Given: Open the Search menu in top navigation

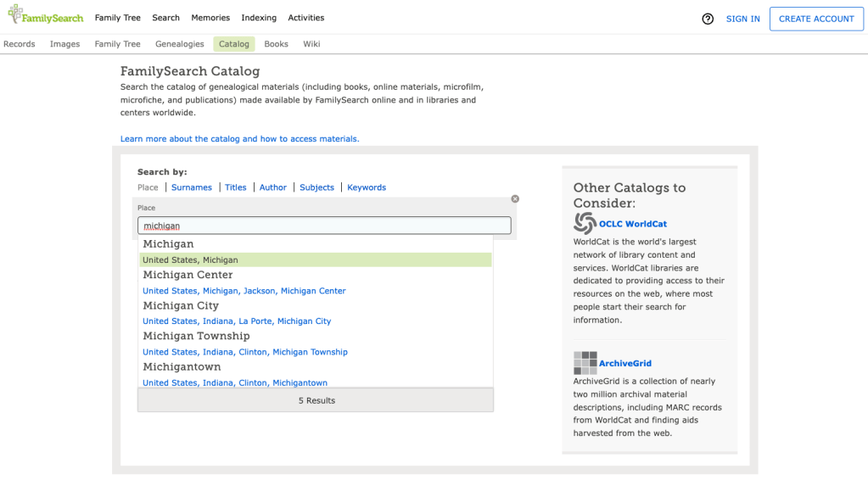Looking at the screenshot, I should pos(165,18).
